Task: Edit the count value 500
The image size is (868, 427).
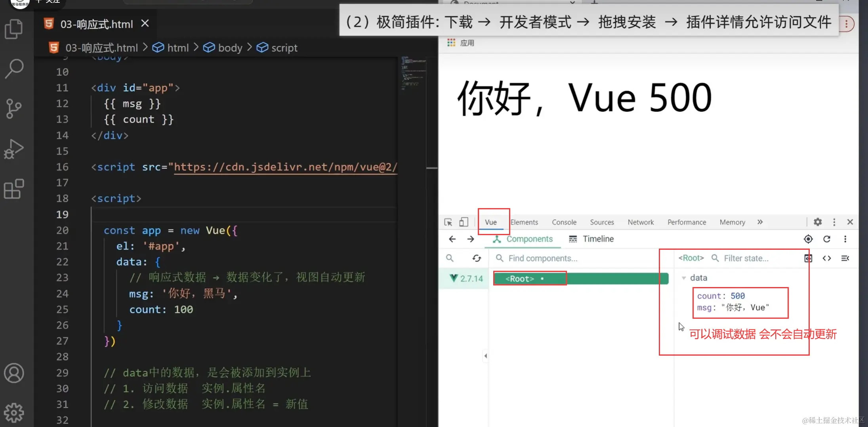Action: coord(738,296)
